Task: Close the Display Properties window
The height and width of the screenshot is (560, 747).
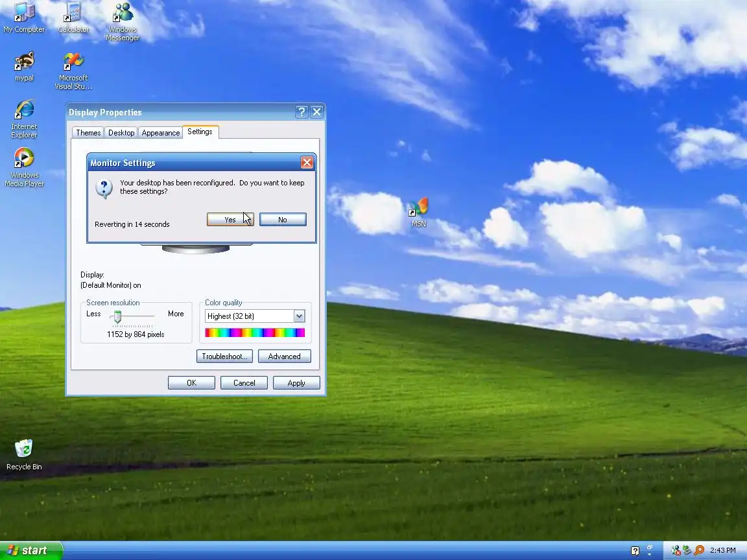Action: [317, 112]
